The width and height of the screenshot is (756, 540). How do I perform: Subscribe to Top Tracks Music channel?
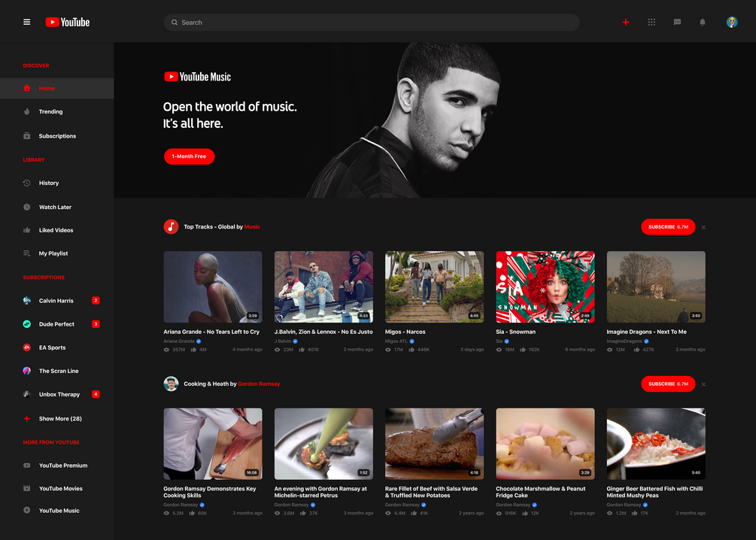[668, 226]
